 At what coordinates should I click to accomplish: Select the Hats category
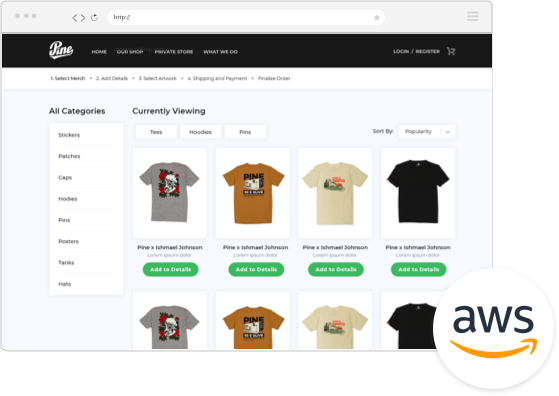point(65,284)
